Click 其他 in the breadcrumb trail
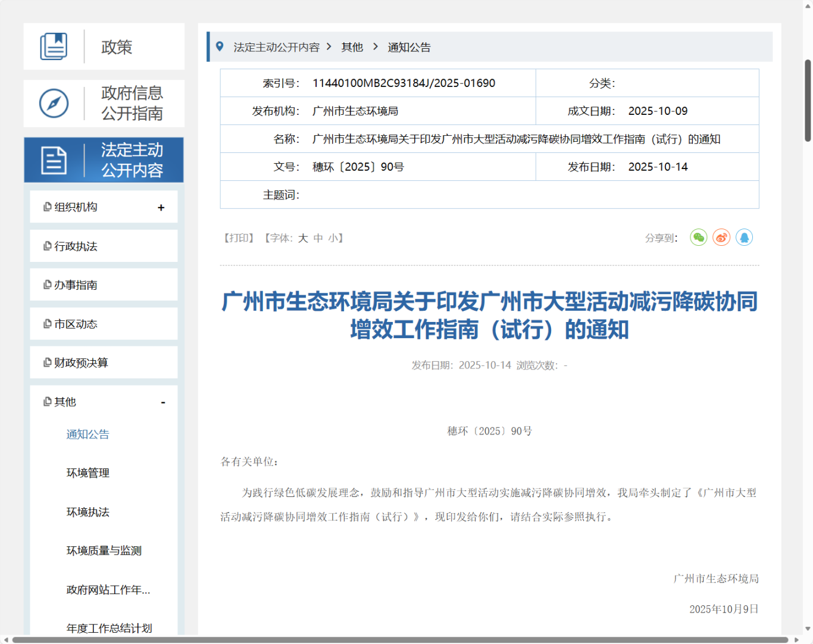 point(352,47)
